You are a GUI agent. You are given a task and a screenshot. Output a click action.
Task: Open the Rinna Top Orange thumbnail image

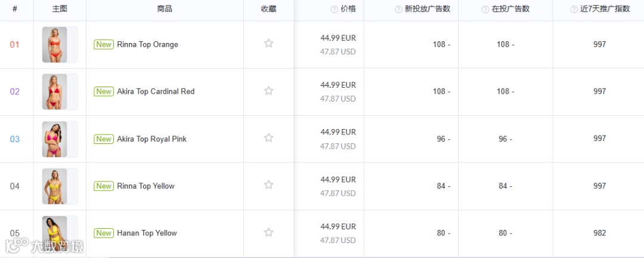[54, 45]
